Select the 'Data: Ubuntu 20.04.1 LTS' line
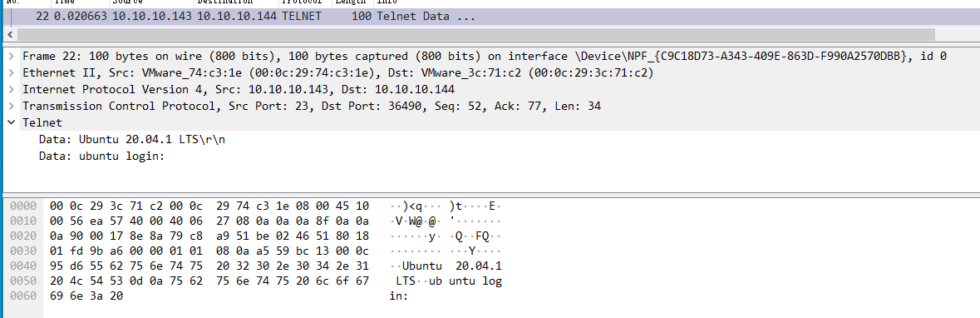This screenshot has height=318, width=980. point(132,140)
